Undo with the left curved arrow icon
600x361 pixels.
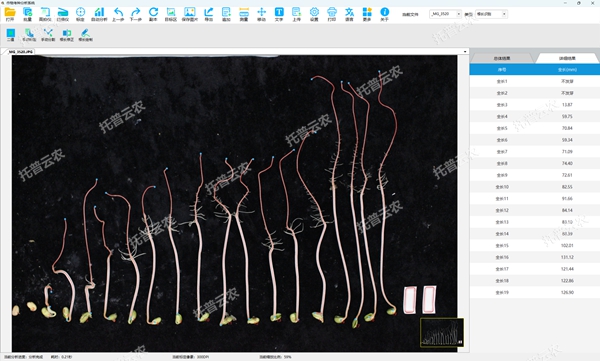118,14
